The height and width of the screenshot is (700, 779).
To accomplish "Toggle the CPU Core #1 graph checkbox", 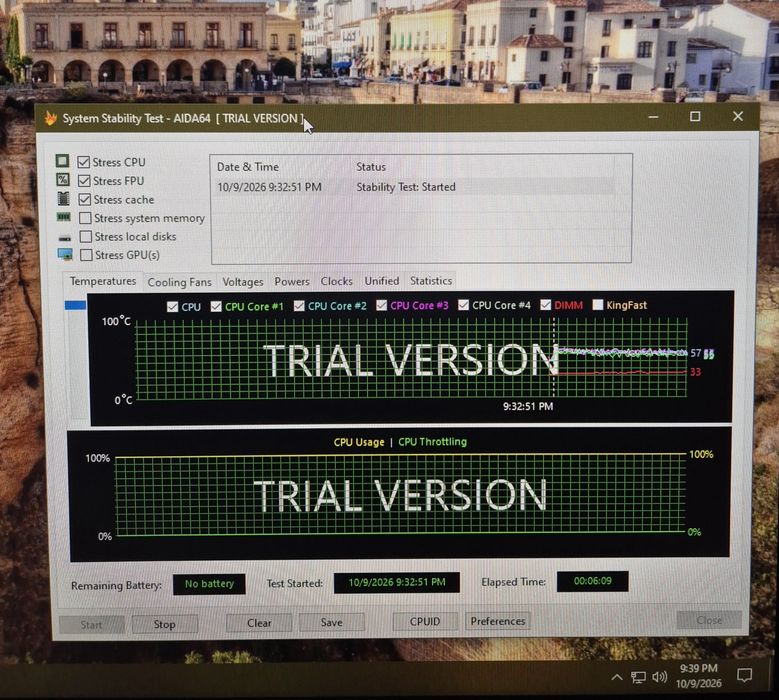I will pyautogui.click(x=216, y=306).
